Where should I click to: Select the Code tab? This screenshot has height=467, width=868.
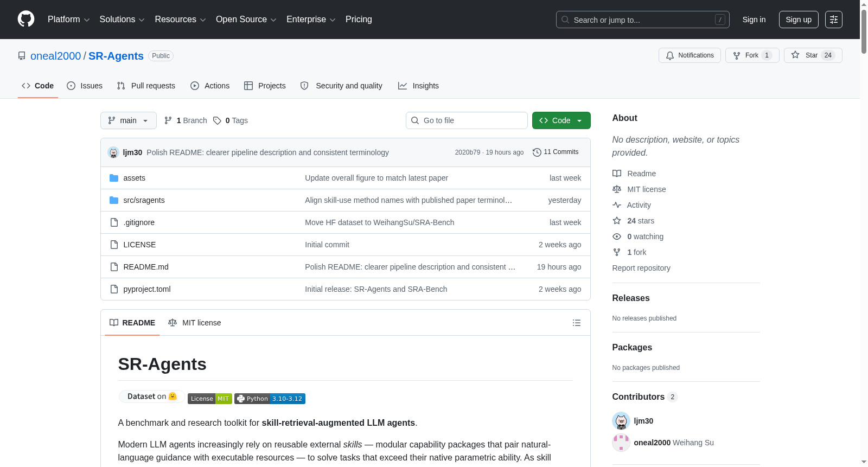click(x=38, y=86)
